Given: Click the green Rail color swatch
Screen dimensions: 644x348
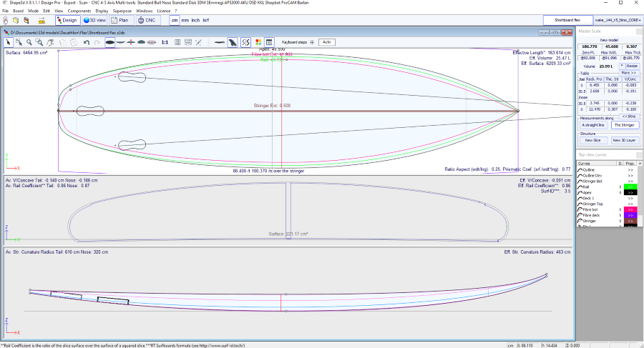Looking at the screenshot, I should click(x=630, y=187).
